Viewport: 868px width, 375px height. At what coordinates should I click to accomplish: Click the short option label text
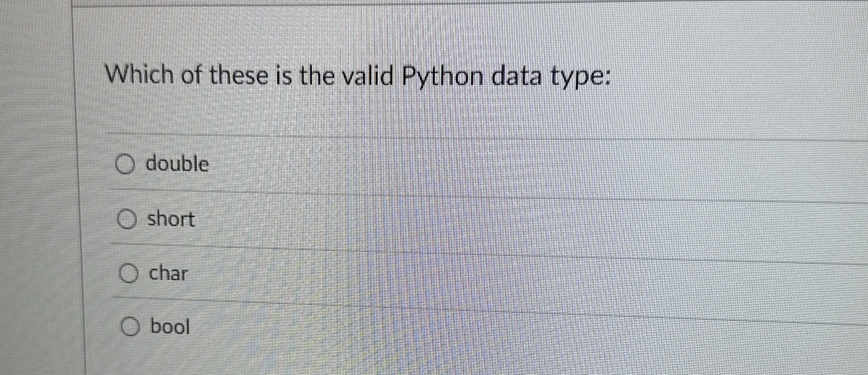[171, 219]
